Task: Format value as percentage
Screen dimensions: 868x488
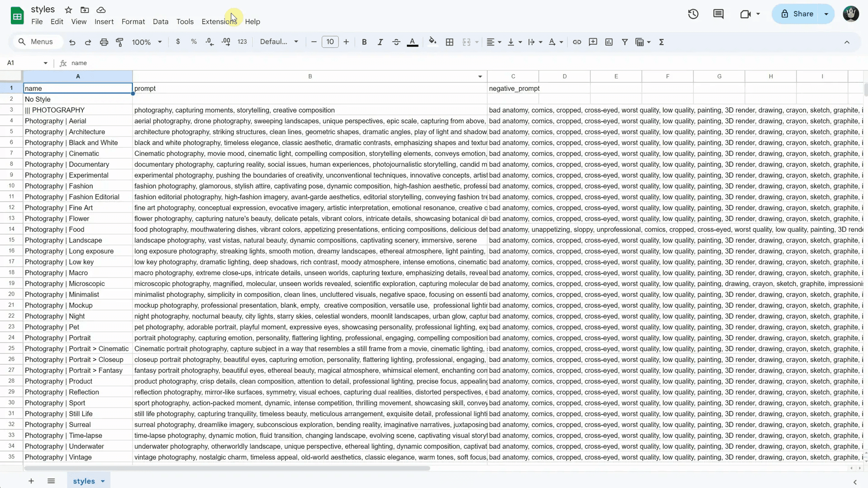Action: click(193, 42)
